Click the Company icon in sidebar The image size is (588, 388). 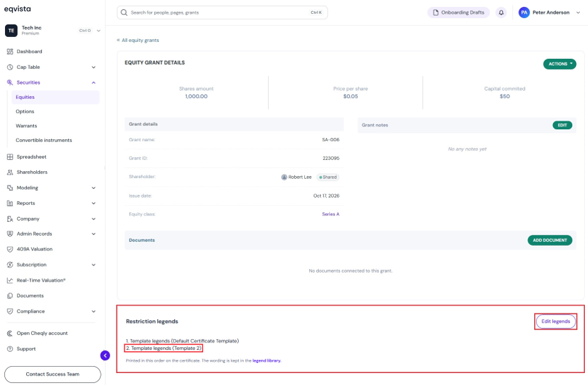[x=10, y=220]
